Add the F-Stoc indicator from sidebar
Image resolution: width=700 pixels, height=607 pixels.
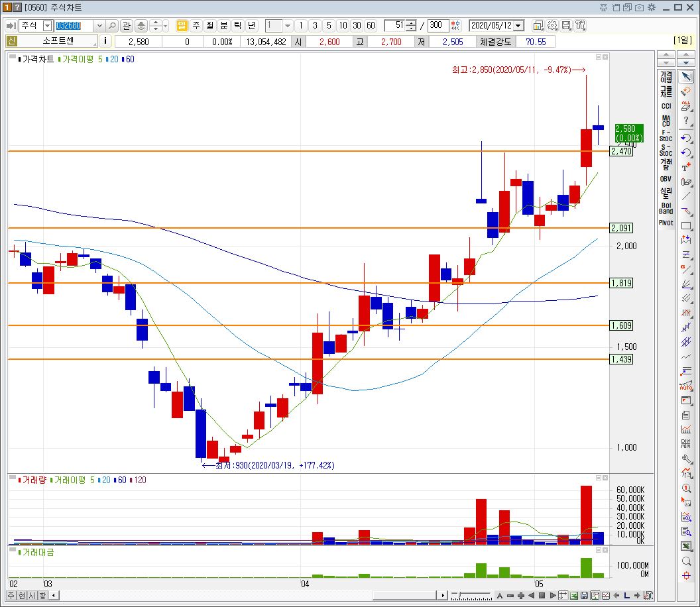click(x=666, y=135)
